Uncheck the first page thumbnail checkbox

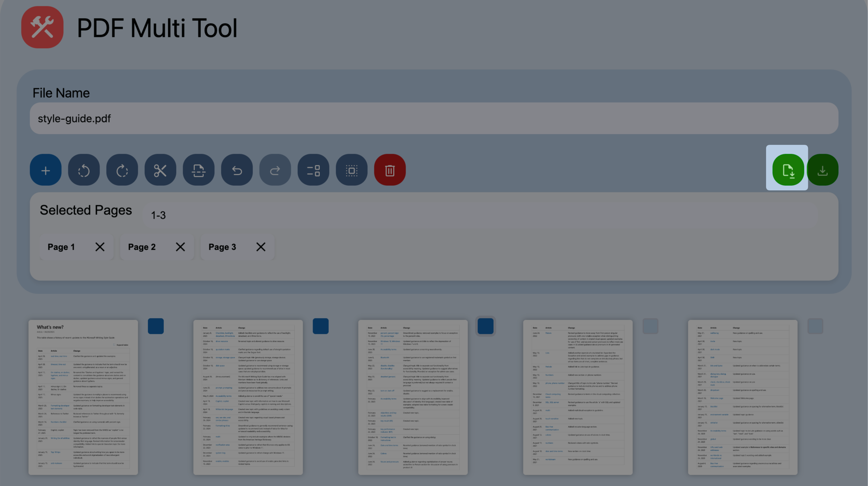click(156, 326)
